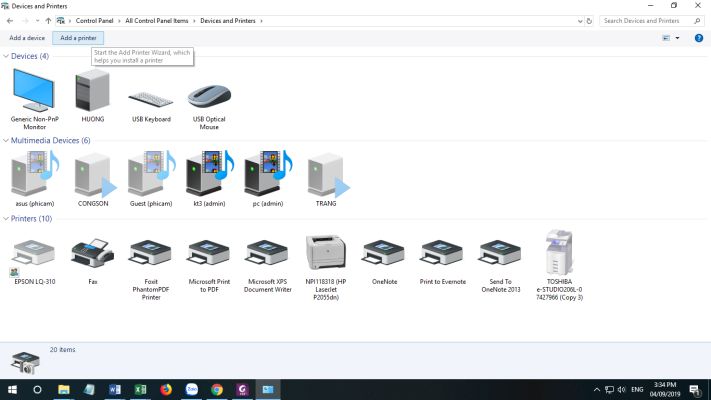Collapse the Multimedia Devices (6) group

[6, 141]
